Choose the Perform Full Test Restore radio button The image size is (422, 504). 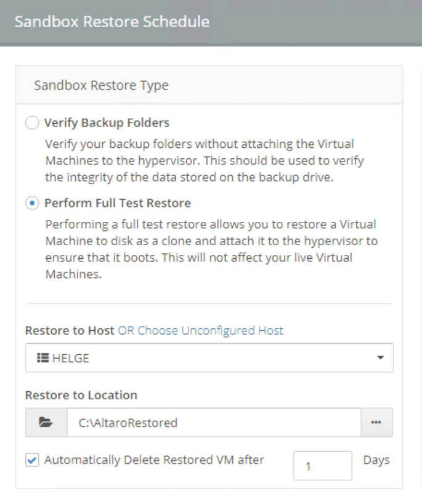click(31, 203)
